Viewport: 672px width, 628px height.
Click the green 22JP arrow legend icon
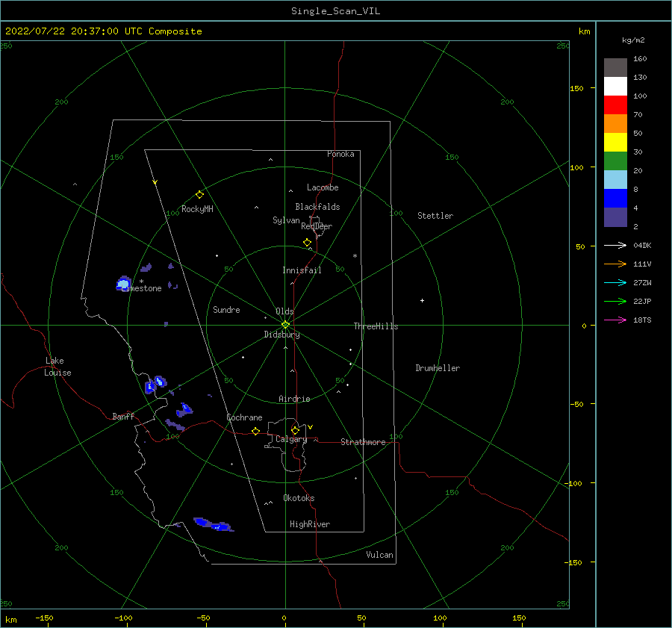[615, 302]
